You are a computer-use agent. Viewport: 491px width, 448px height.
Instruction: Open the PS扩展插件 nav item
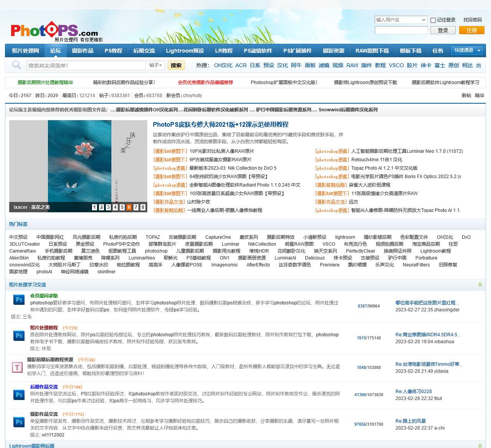tap(297, 51)
